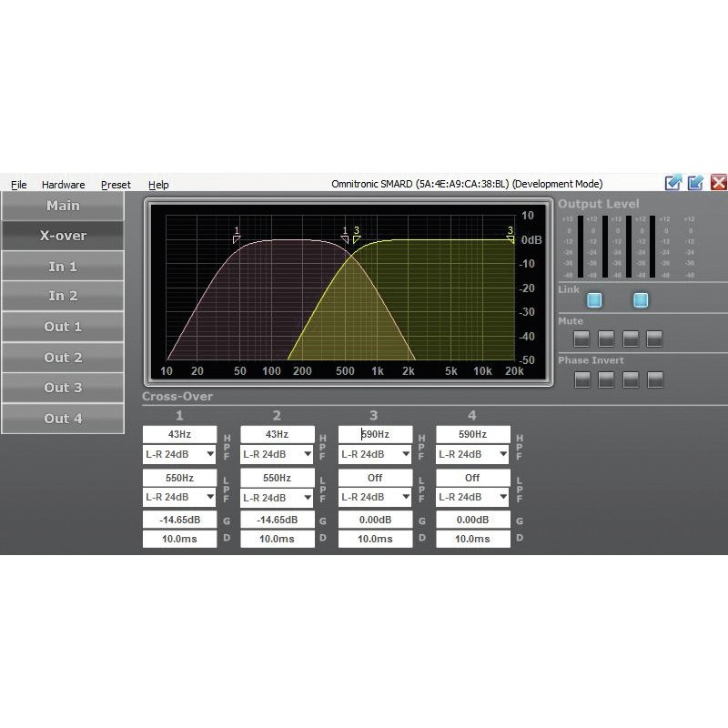This screenshot has width=728, height=728.
Task: Open channel 3 HPF slope dropdown
Action: pyautogui.click(x=375, y=454)
